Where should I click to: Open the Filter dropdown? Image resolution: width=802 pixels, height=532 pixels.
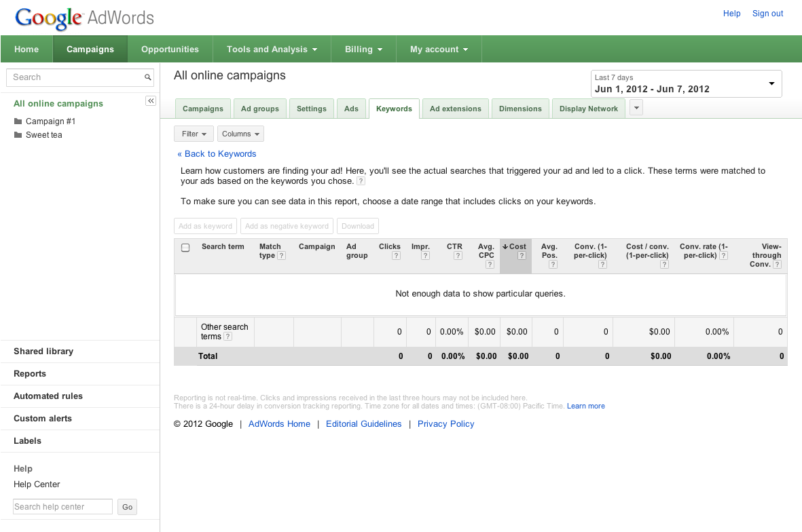click(x=194, y=134)
